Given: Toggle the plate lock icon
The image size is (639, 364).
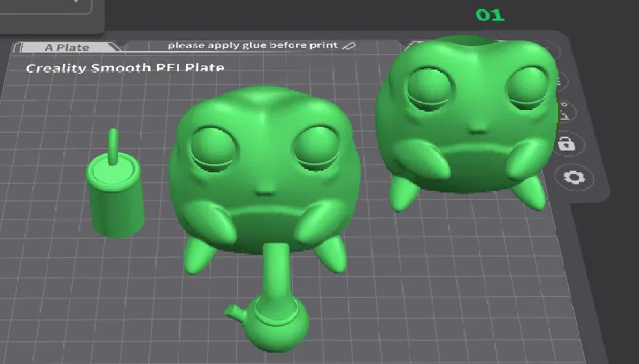Looking at the screenshot, I should (566, 144).
